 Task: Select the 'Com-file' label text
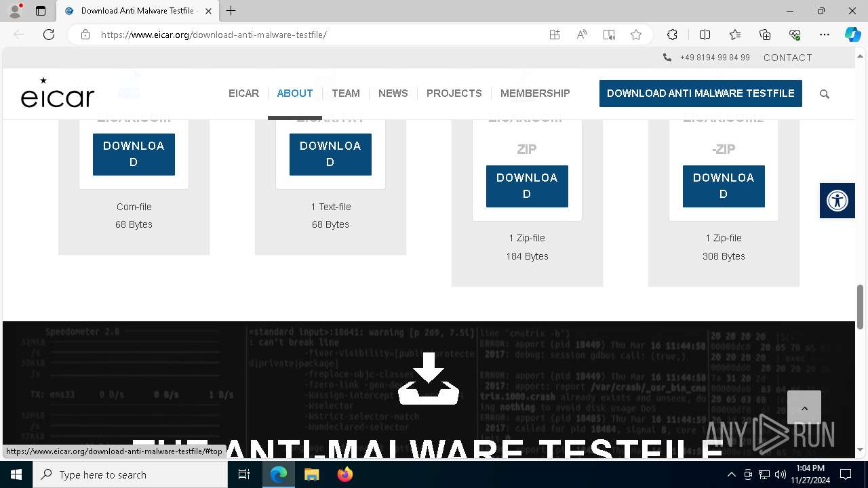(134, 207)
